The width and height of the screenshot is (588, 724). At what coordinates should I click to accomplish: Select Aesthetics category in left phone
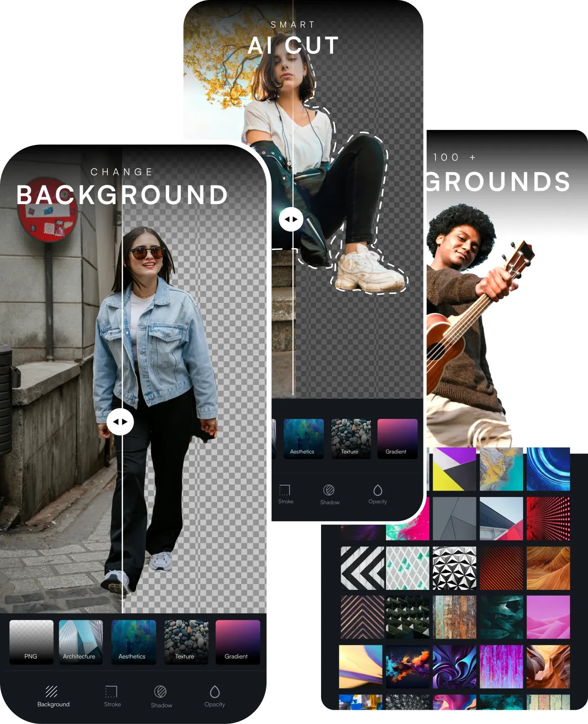point(133,642)
